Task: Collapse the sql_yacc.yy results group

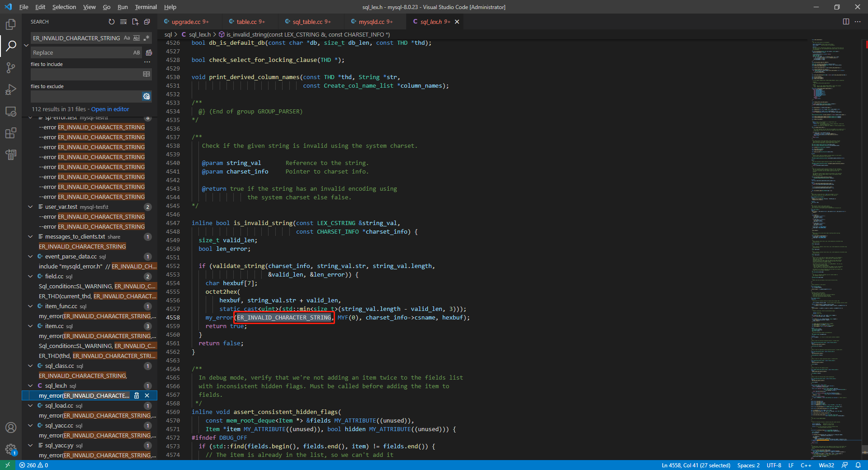Action: [x=30, y=445]
